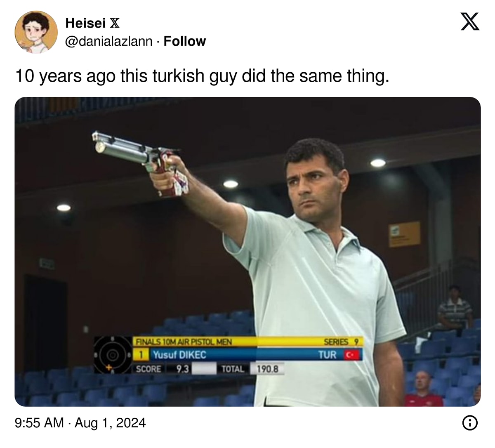This screenshot has height=448, width=495.
Task: Click the Turkish flag in the scoreboard
Action: coord(352,355)
